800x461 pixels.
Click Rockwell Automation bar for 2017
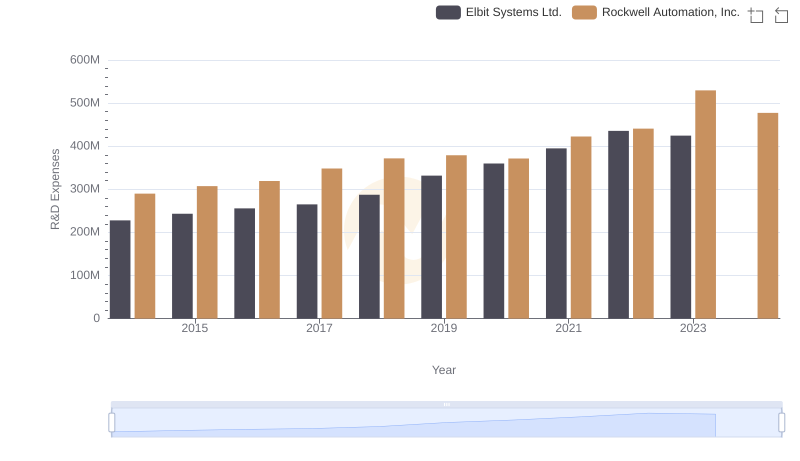coord(332,243)
